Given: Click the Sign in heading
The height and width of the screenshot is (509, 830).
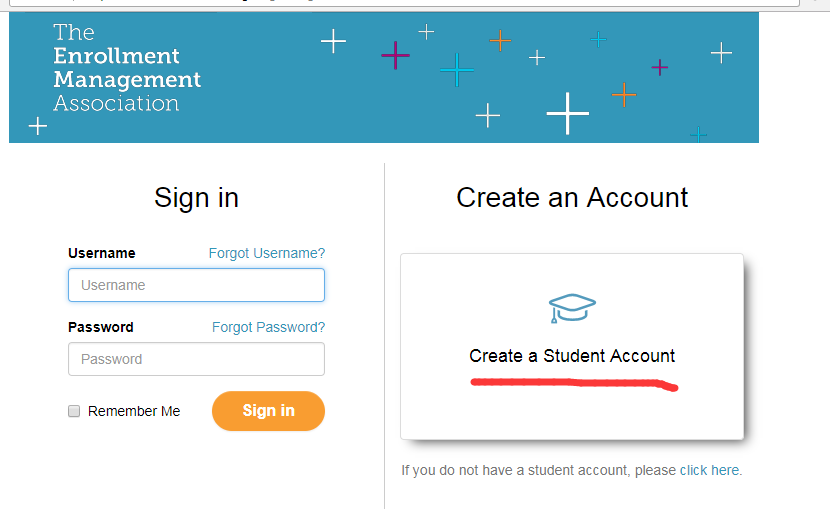Looking at the screenshot, I should click(196, 198).
